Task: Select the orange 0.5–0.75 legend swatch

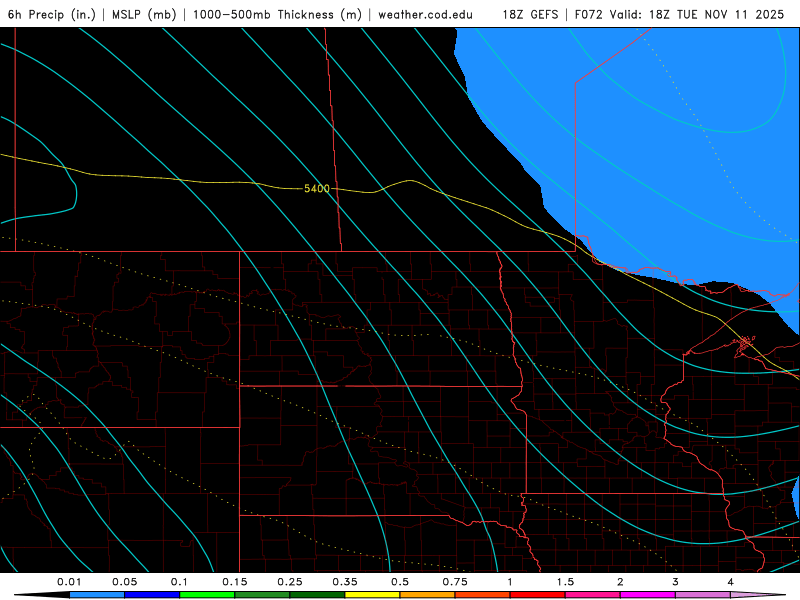Action: 428,595
